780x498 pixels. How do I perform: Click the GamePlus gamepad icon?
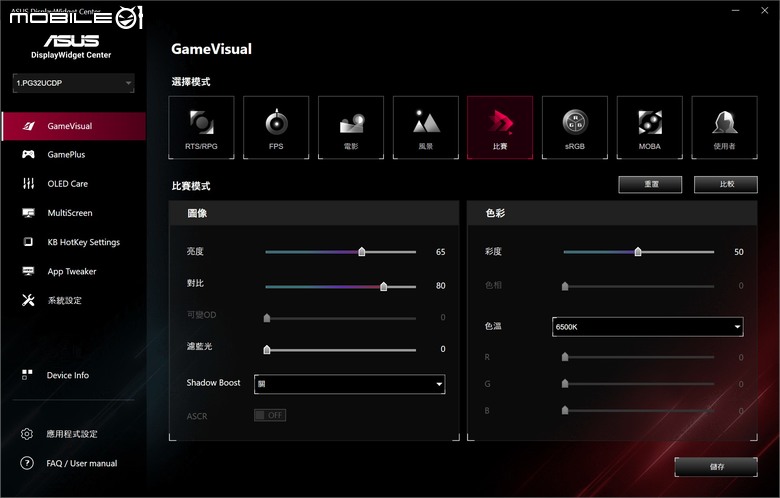coord(28,154)
